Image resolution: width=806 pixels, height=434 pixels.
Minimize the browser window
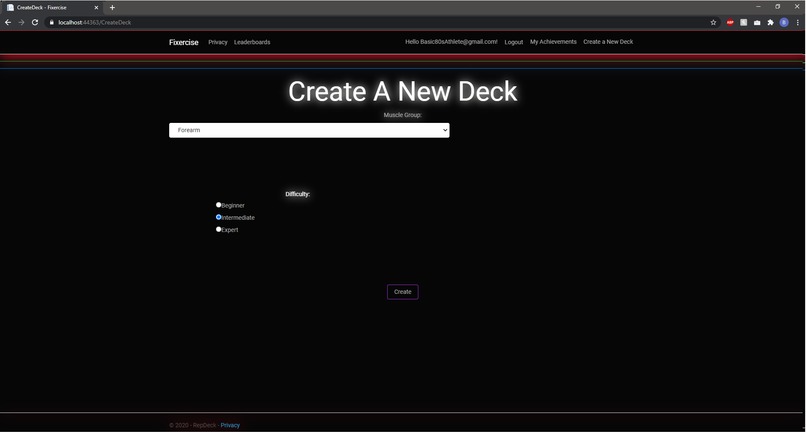coord(758,7)
